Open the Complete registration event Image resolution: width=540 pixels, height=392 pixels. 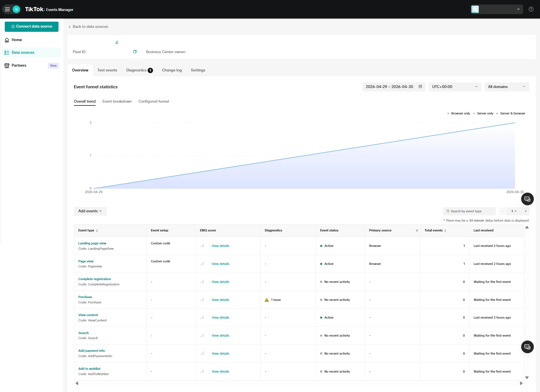pyautogui.click(x=94, y=279)
